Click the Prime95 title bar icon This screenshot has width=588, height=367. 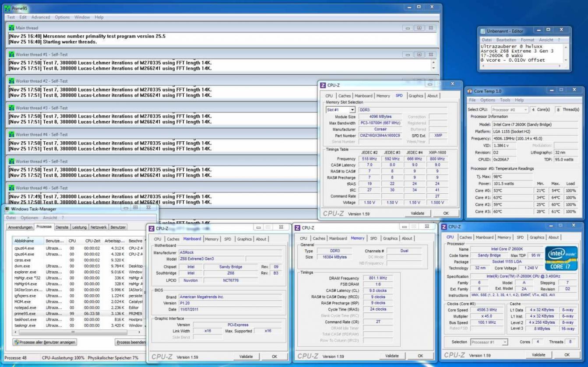click(x=7, y=8)
